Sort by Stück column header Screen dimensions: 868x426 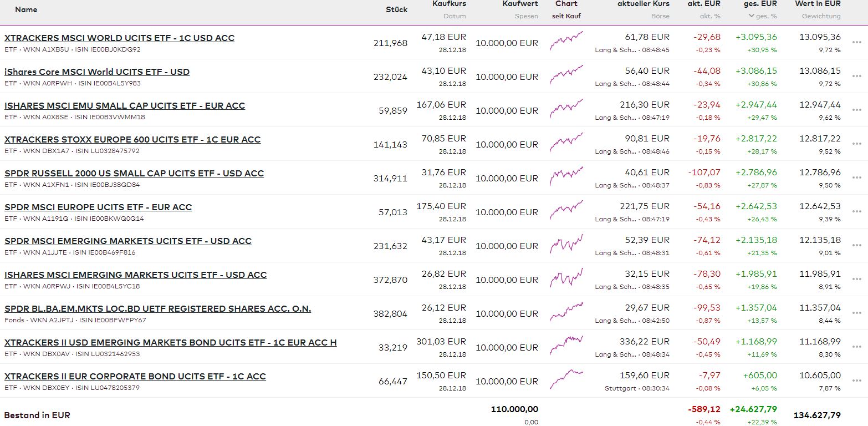(x=396, y=9)
